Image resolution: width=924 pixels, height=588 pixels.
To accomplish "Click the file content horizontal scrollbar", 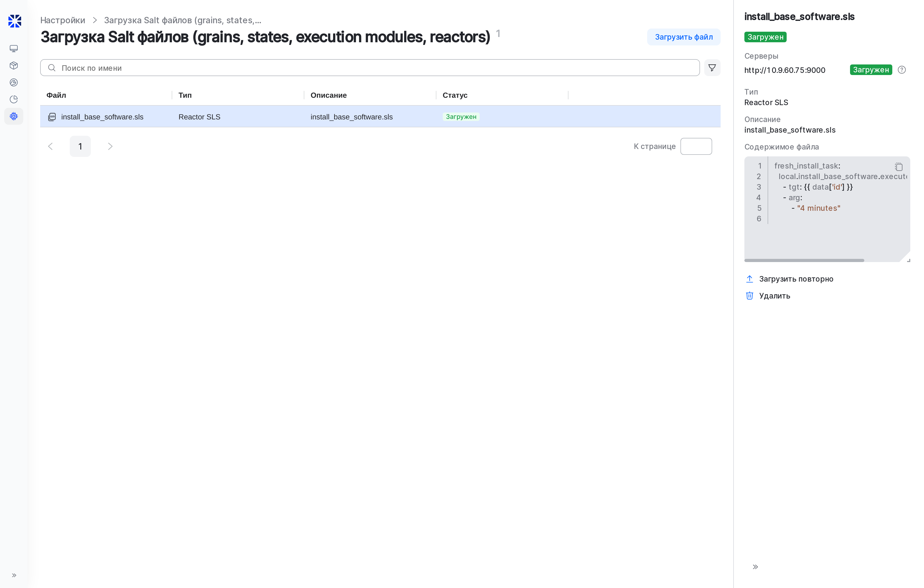I will click(x=804, y=260).
